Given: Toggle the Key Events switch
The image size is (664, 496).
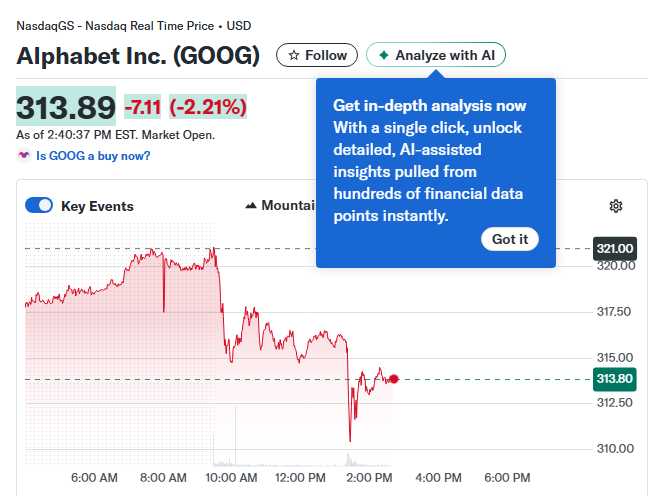Looking at the screenshot, I should tap(39, 206).
